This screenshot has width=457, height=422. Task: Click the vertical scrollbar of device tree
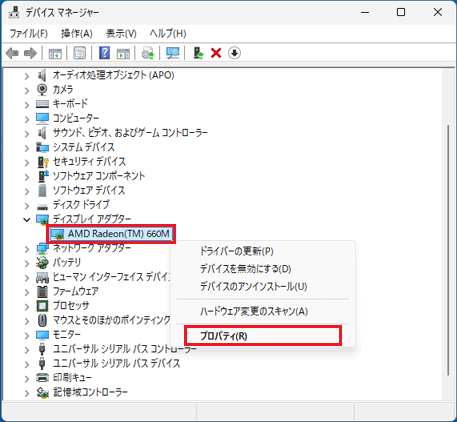tap(448, 250)
